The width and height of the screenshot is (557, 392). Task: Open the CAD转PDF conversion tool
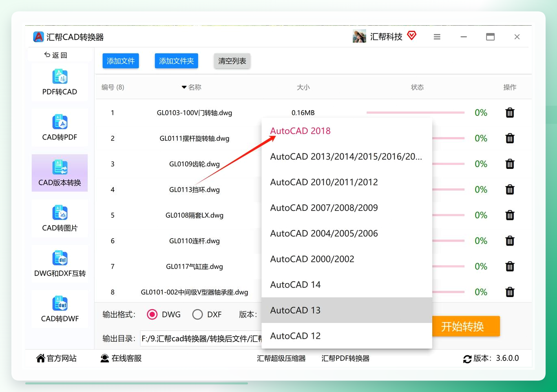[x=60, y=128]
